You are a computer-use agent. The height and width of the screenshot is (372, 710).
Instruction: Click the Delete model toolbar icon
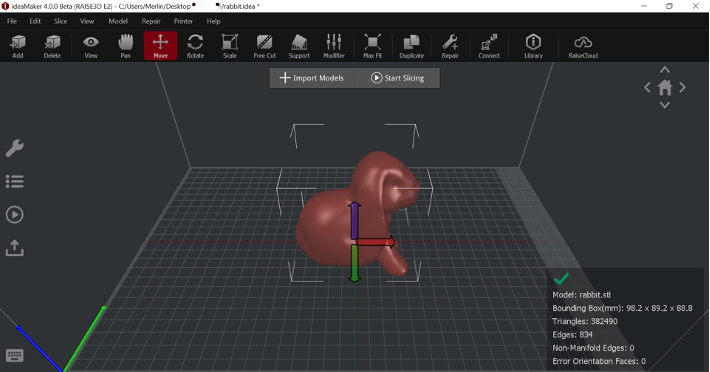point(52,46)
